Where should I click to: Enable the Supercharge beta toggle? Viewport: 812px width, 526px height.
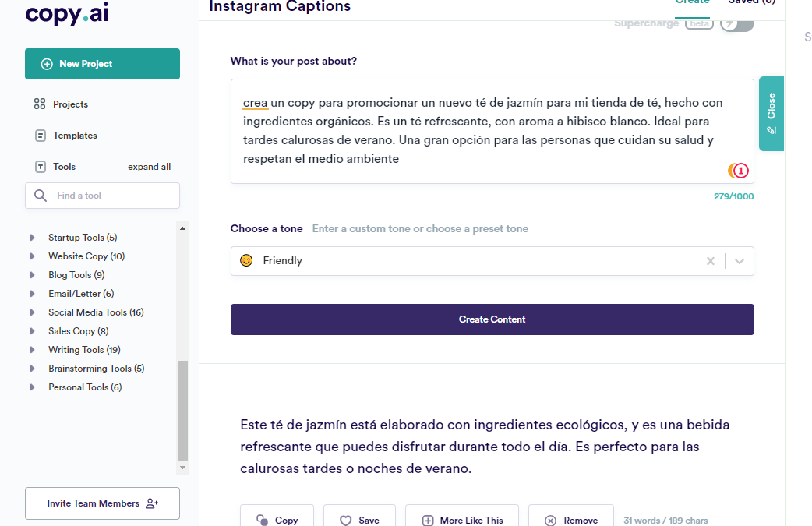coord(736,23)
